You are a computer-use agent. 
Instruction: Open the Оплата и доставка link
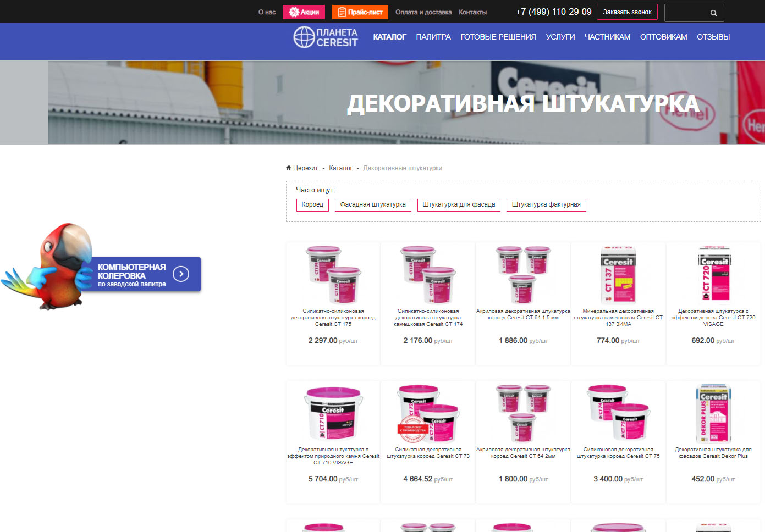click(423, 12)
